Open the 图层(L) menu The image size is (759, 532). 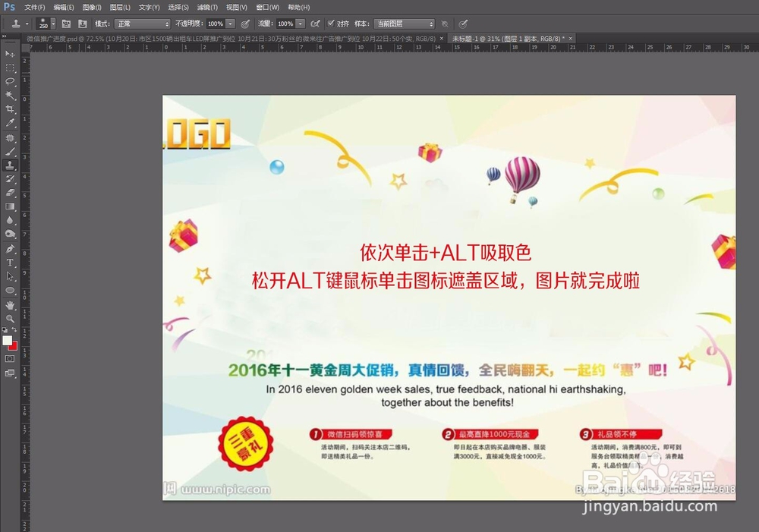[120, 8]
